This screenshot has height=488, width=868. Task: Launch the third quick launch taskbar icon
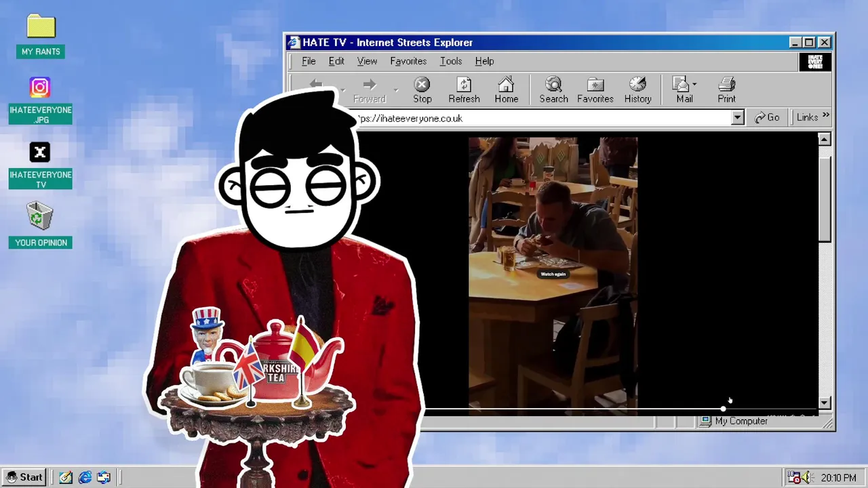pos(104,477)
